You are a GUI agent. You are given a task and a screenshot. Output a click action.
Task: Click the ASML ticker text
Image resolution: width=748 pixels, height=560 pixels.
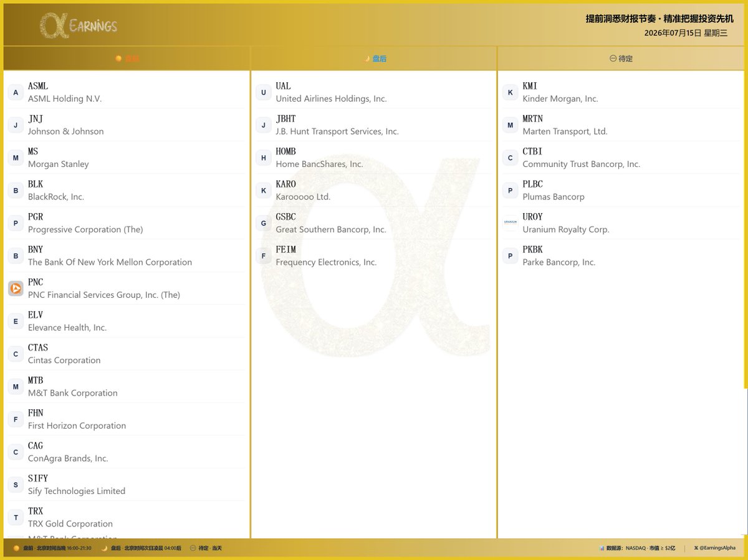(38, 86)
